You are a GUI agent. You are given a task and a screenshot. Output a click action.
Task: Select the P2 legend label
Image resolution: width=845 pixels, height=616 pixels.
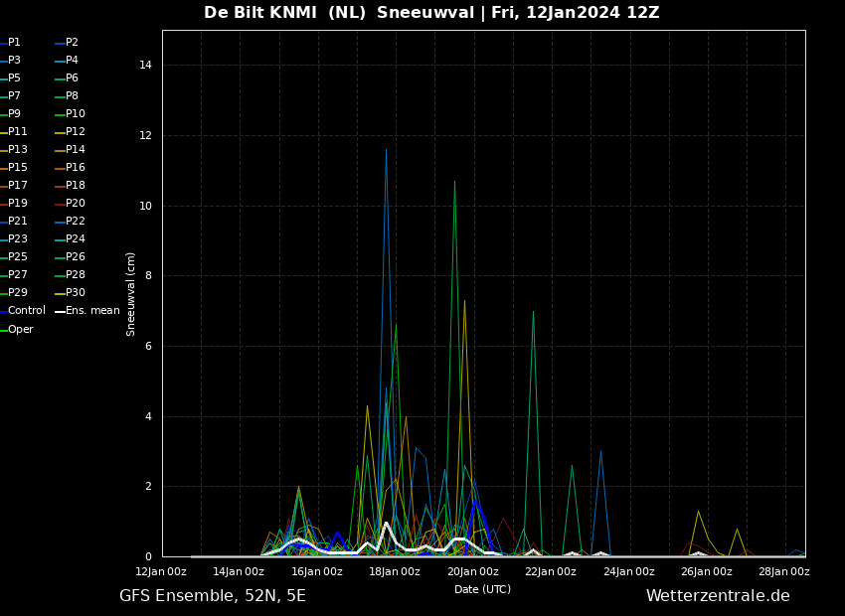point(72,43)
